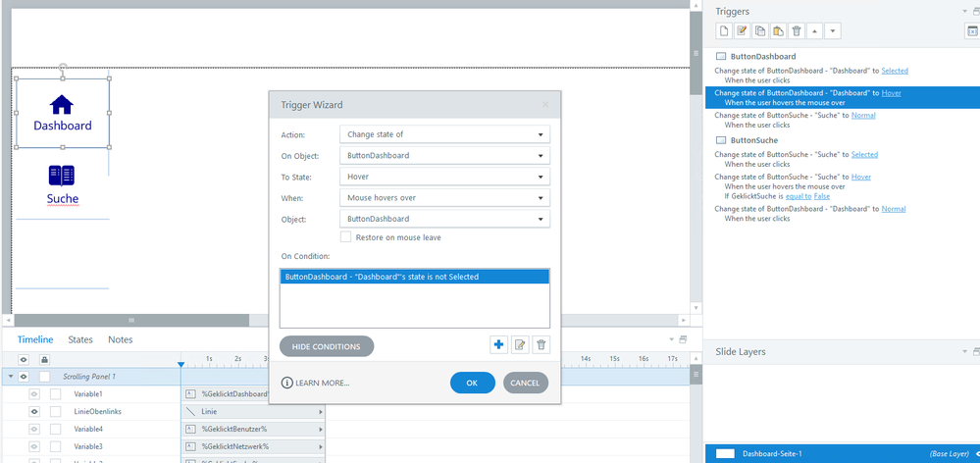Open the Triggers panel options arrow

coord(964,11)
